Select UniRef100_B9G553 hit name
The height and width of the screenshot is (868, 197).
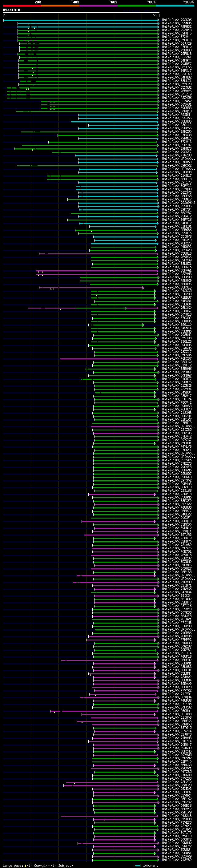(x=176, y=108)
